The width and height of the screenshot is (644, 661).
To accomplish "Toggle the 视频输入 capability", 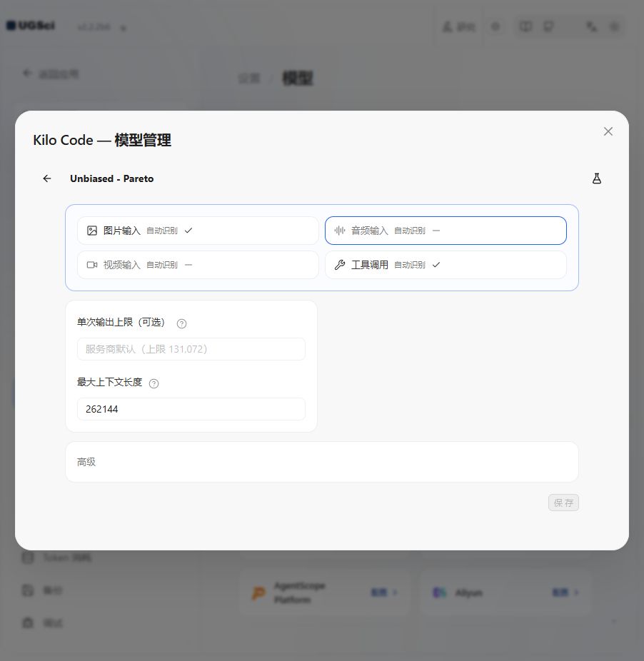I will click(x=198, y=265).
